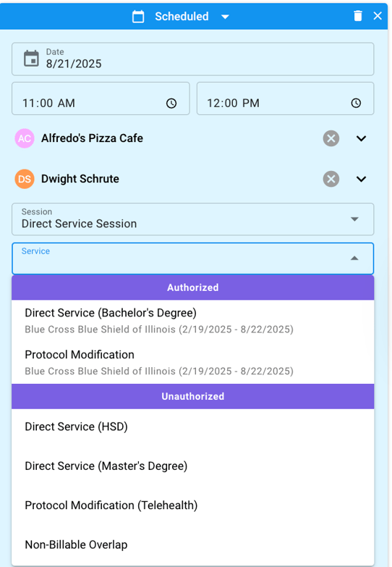Remove Dwight Schrute with the X icon
The image size is (392, 567).
pyautogui.click(x=331, y=179)
